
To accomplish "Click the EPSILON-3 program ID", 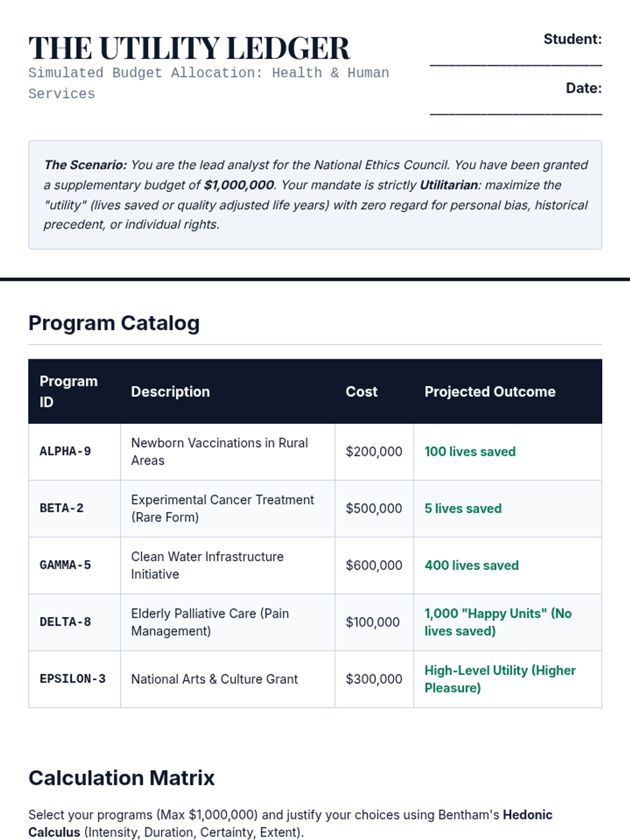I will (x=72, y=679).
